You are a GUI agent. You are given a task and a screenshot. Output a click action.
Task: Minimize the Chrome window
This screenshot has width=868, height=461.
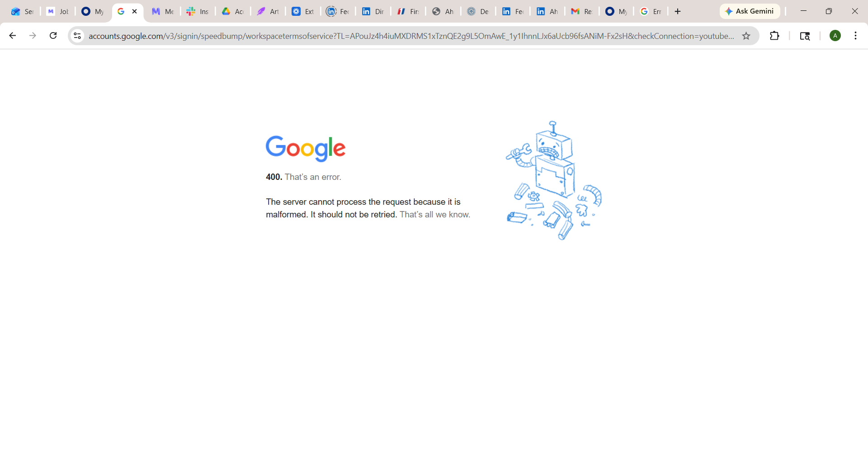803,11
